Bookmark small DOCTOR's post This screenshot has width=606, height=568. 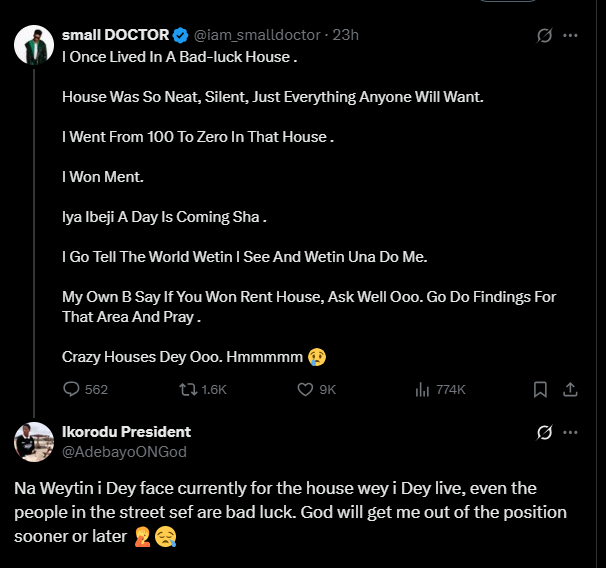539,389
